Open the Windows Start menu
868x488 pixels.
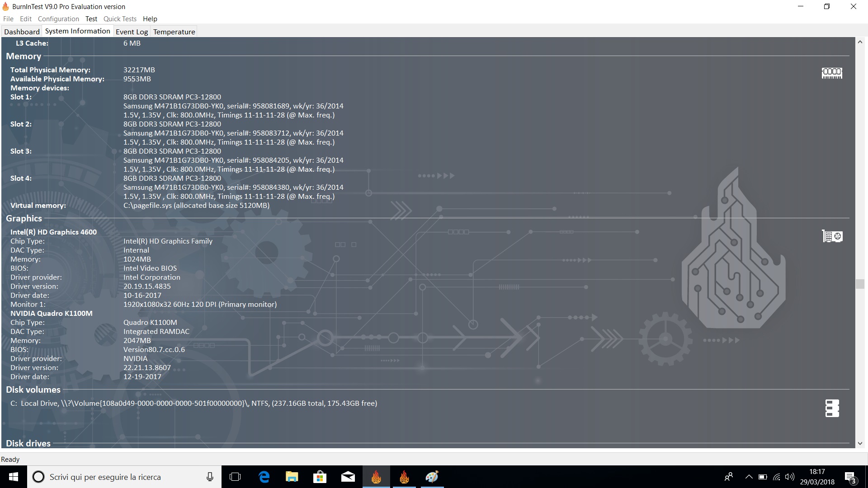point(13,477)
